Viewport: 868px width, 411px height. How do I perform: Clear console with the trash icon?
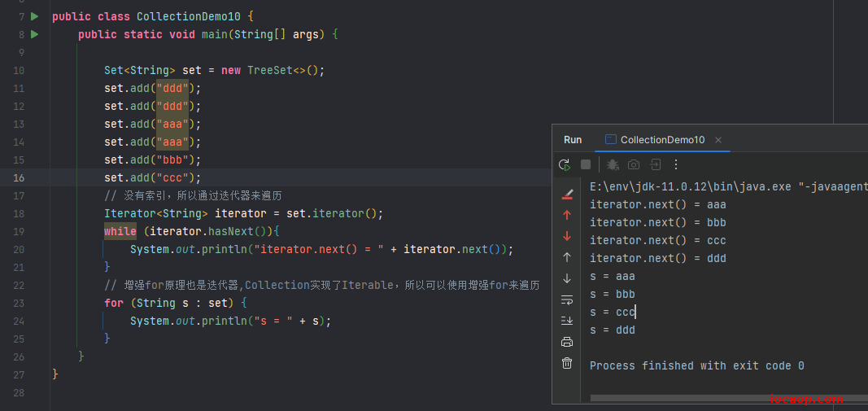[567, 363]
